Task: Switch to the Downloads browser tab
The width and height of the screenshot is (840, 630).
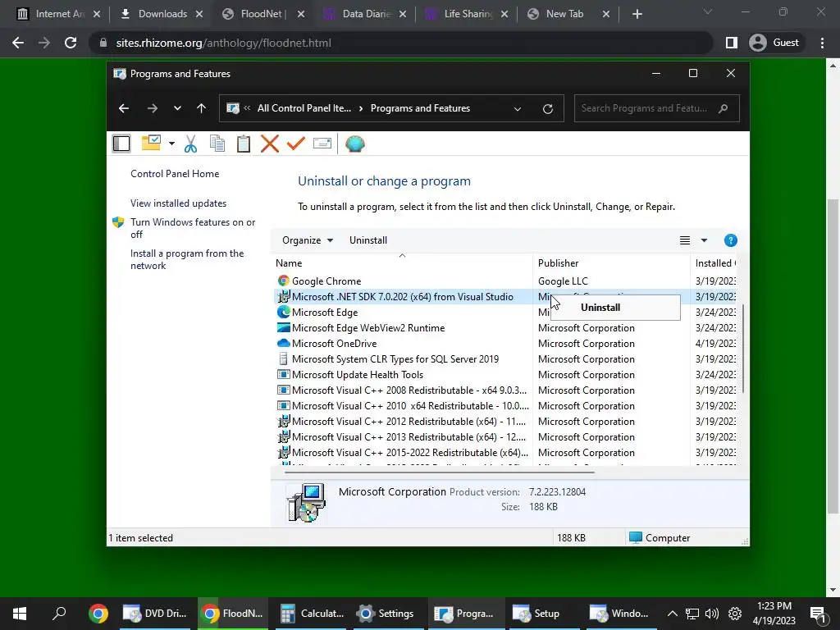Action: click(162, 14)
